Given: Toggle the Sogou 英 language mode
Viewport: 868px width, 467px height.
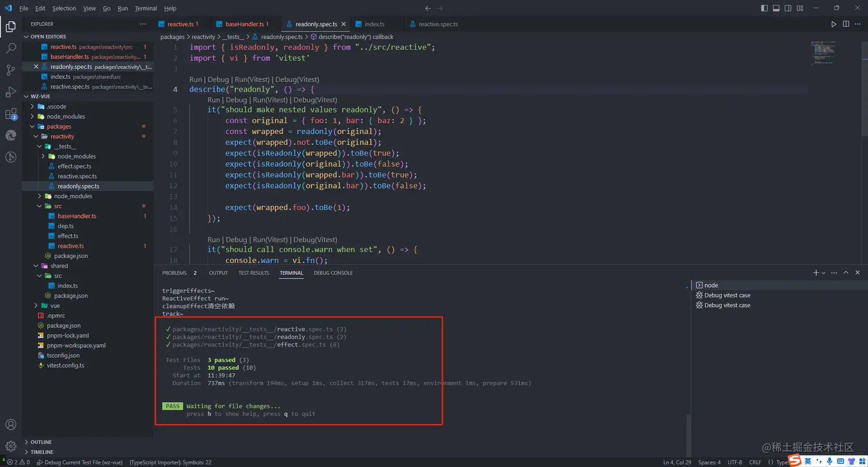Looking at the screenshot, I should [808, 461].
